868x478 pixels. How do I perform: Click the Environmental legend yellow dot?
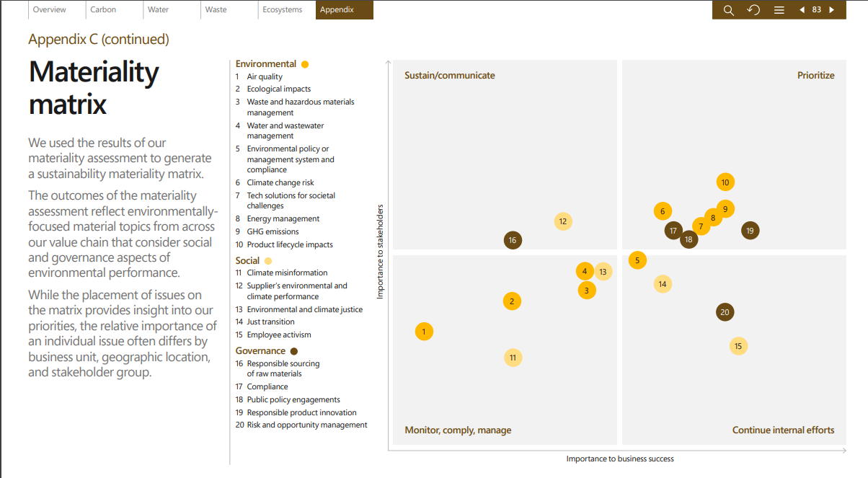(x=305, y=64)
